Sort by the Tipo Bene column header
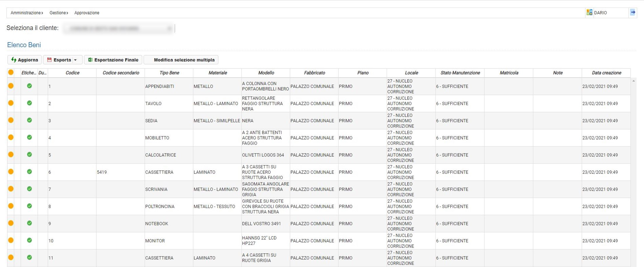The image size is (644, 267). pyautogui.click(x=169, y=73)
